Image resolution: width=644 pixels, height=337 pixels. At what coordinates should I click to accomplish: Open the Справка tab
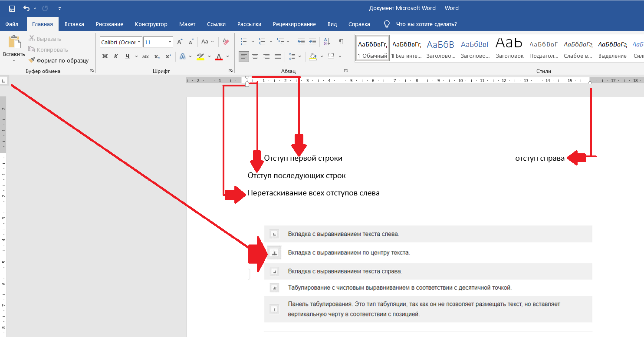click(359, 24)
